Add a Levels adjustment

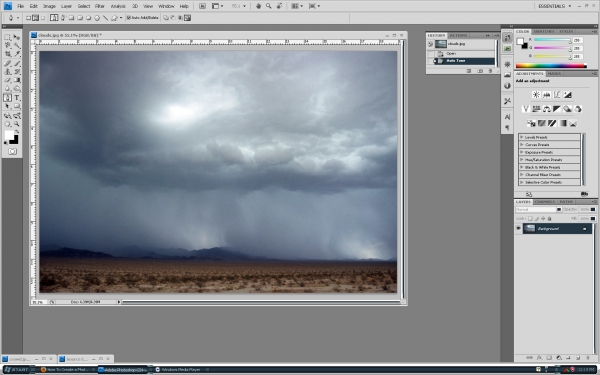(547, 95)
